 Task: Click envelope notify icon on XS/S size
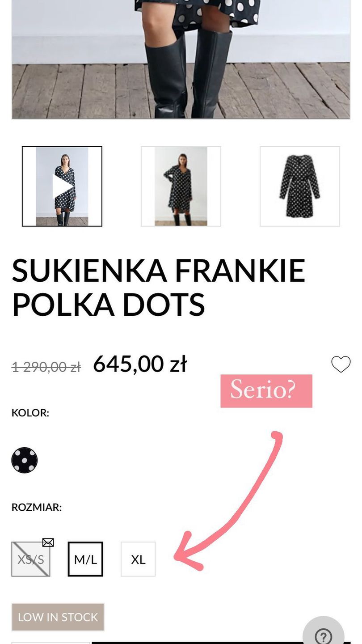(48, 542)
